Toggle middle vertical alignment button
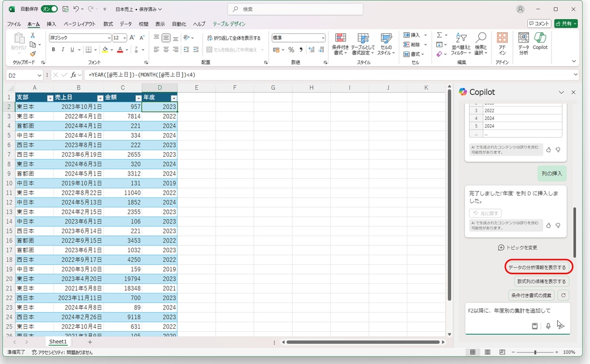590x364 pixels. 166,37
